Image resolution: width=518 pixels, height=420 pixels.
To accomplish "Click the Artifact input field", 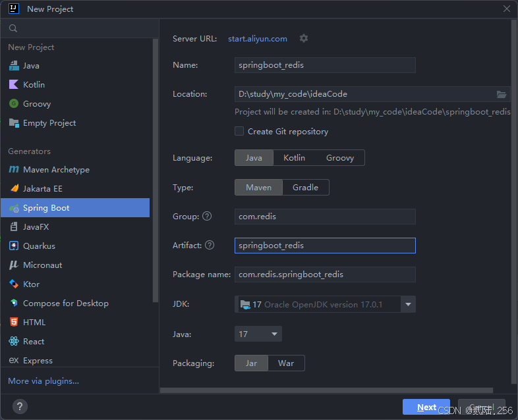I will click(x=325, y=246).
